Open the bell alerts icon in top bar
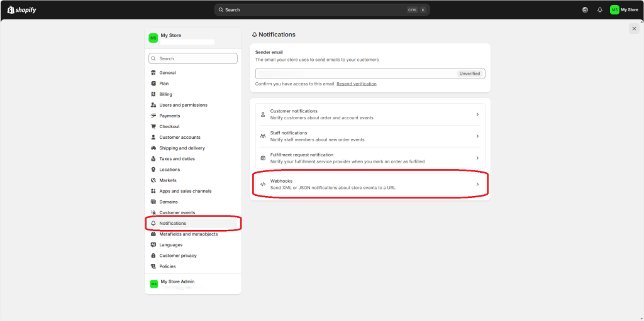Screen dimensions: 644x321 (x=599, y=10)
